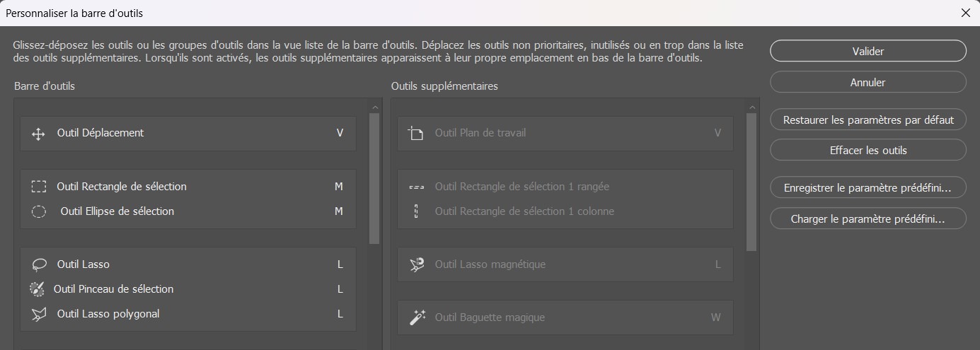Select the Lasso polygonal icon
Screen dimensions: 980x350
click(x=39, y=314)
